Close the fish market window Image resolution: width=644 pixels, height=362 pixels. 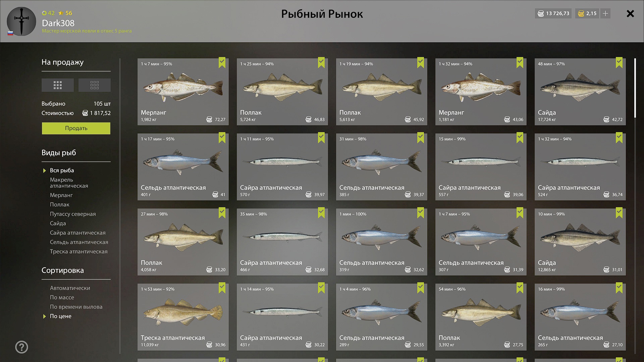630,13
